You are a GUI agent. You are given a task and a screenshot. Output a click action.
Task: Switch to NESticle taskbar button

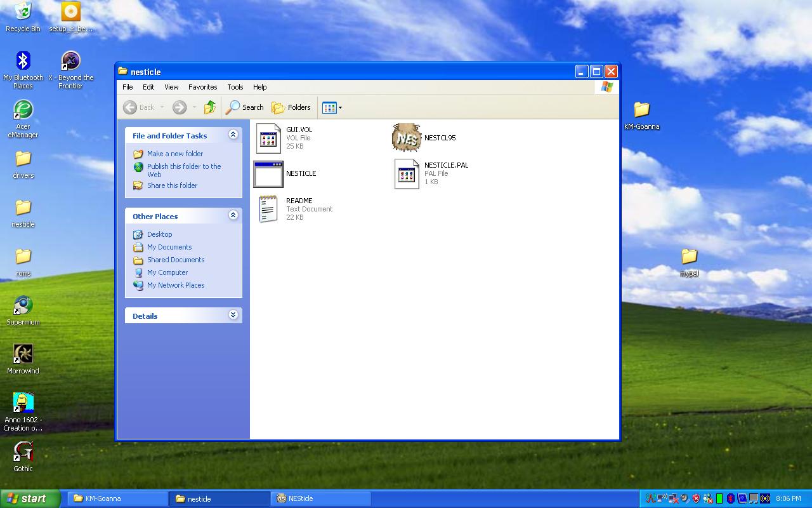[x=321, y=498]
